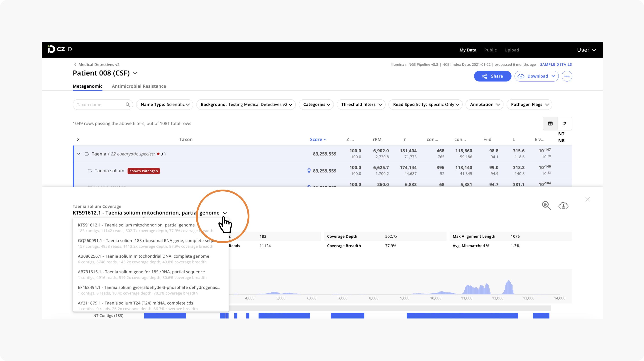Image resolution: width=644 pixels, height=361 pixels.
Task: Click the tag icon beside Taenia genus
Action: click(x=87, y=154)
